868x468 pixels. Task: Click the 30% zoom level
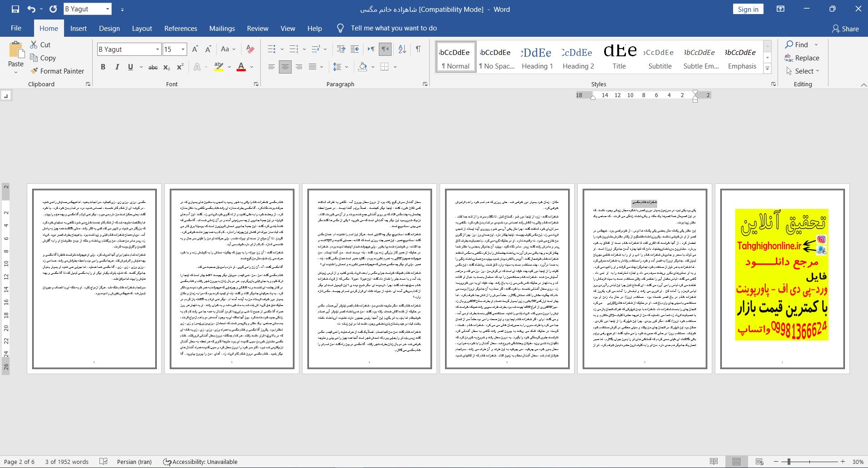point(858,462)
